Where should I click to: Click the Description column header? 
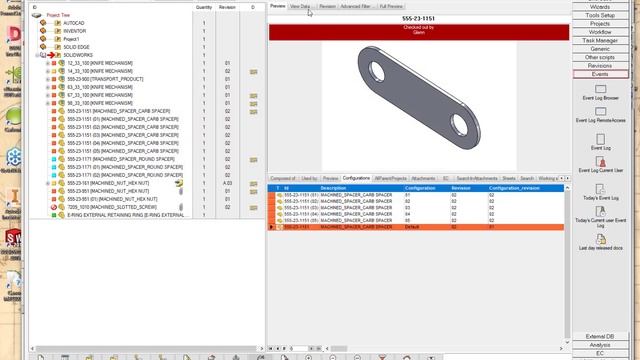(361, 188)
